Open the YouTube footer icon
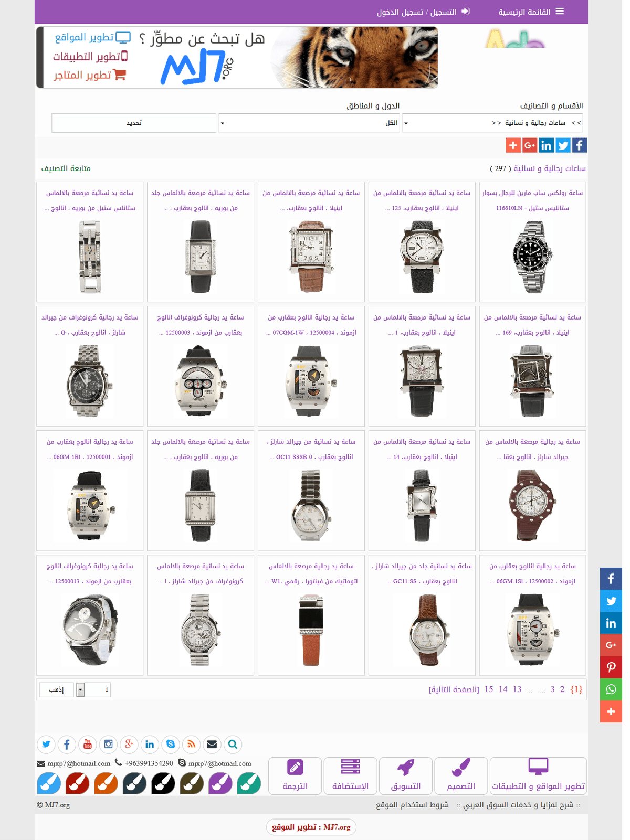The width and height of the screenshot is (630, 840). [88, 744]
